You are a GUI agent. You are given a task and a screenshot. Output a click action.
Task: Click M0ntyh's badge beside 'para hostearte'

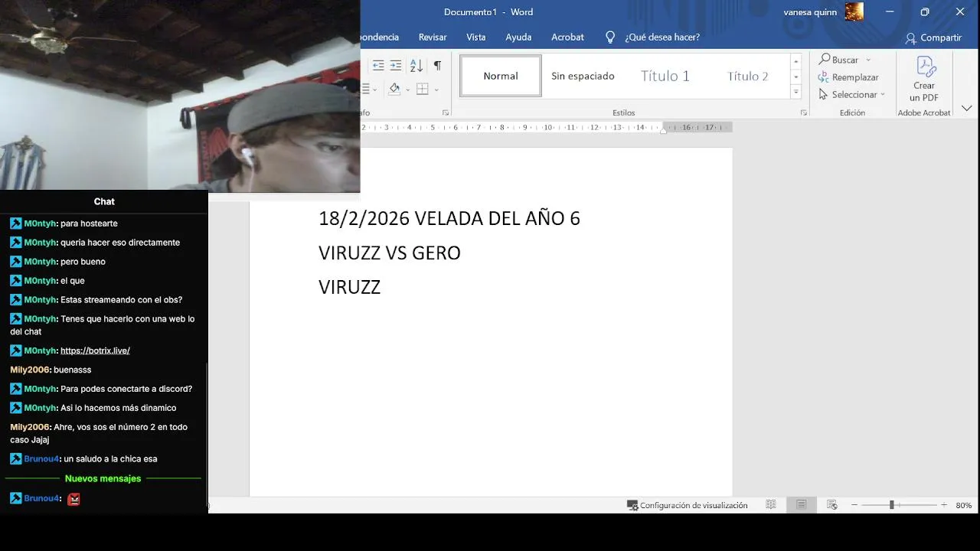15,223
